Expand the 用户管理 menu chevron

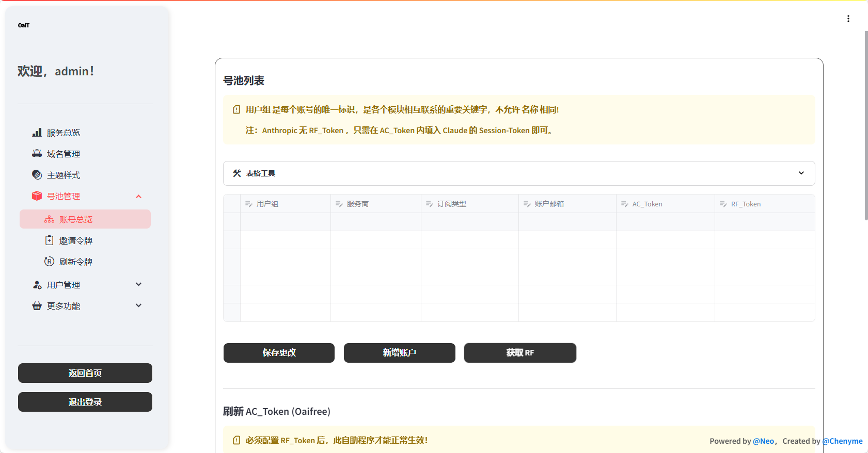[x=138, y=284]
